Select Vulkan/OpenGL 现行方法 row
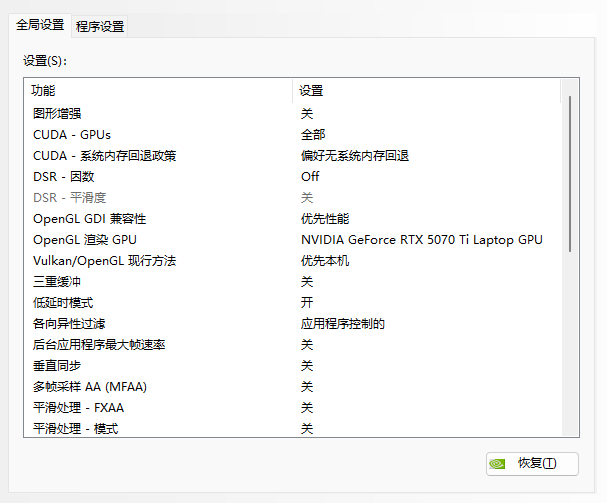The image size is (607, 503). [104, 260]
